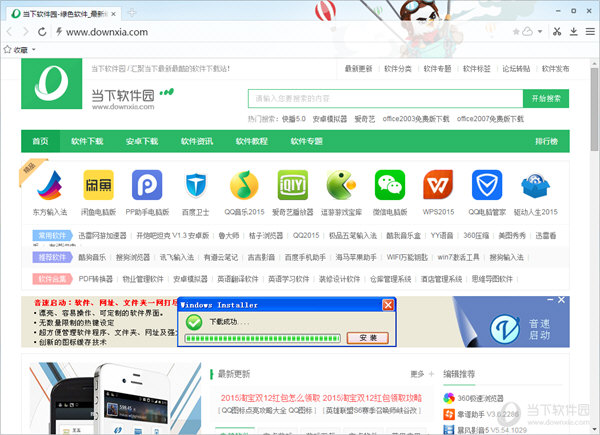Click the www.downxia.com address bar
600x435 pixels.
[x=107, y=32]
